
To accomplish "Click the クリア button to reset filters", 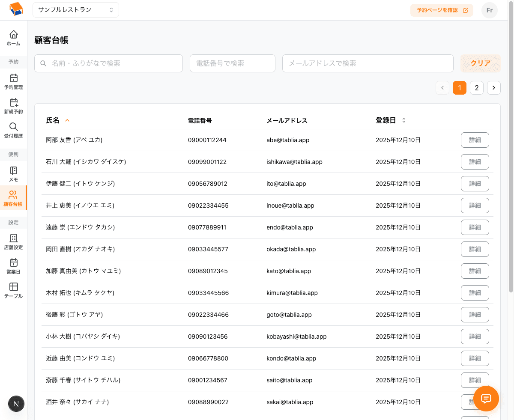I will (480, 63).
